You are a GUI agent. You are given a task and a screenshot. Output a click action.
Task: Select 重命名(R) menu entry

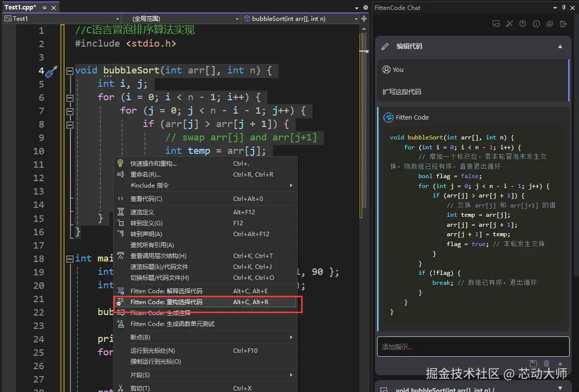click(206, 174)
